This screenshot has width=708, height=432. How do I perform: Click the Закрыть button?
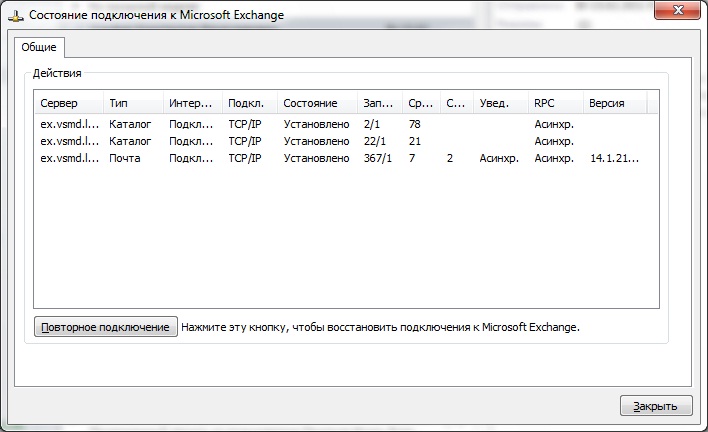pos(656,406)
